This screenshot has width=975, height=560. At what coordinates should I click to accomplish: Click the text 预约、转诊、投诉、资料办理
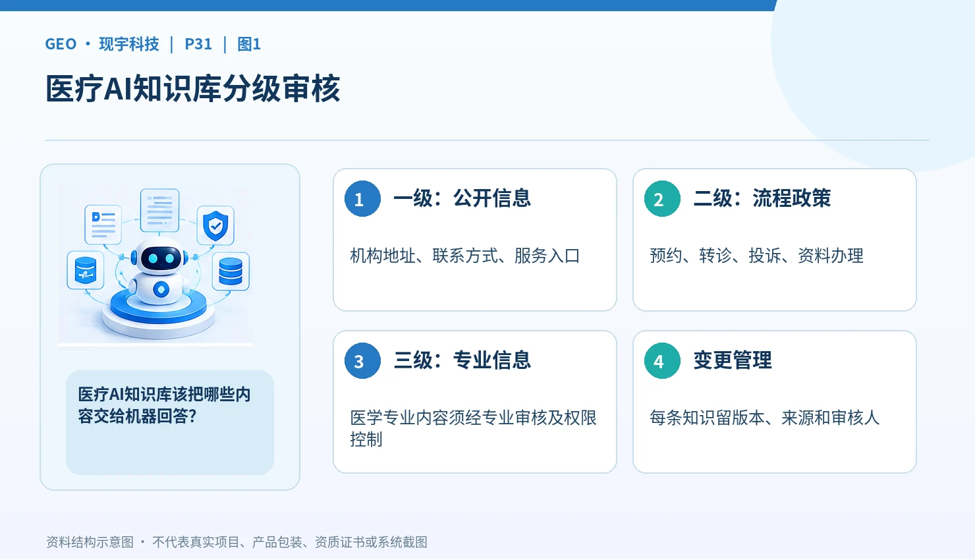(756, 256)
